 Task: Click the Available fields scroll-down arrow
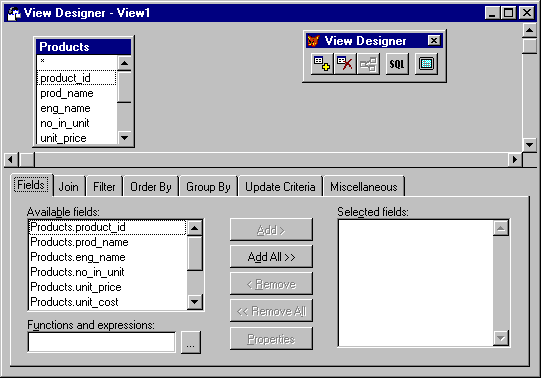pyautogui.click(x=195, y=302)
